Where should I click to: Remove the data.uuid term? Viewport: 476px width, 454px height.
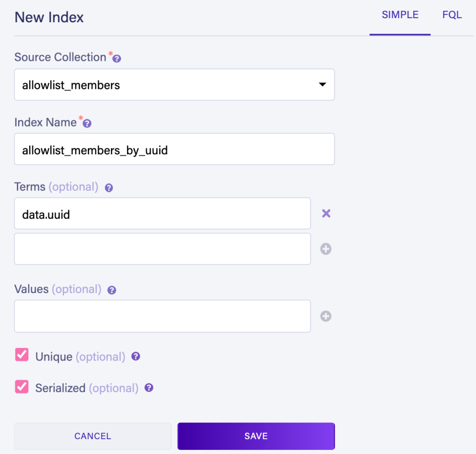pyautogui.click(x=326, y=214)
